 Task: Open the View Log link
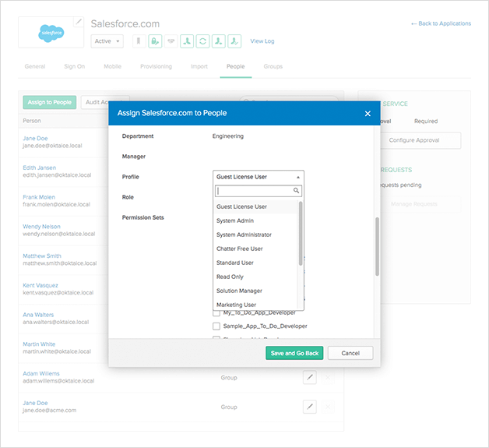[x=262, y=41]
